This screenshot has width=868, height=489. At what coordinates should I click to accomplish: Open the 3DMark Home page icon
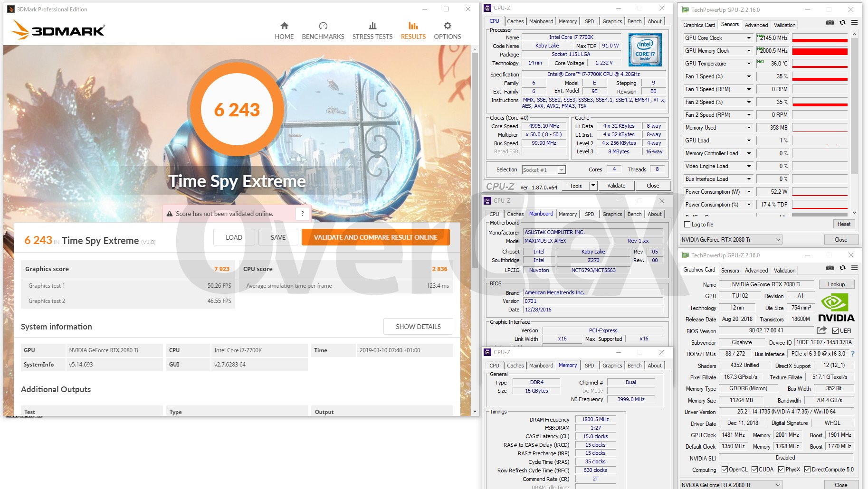pos(284,26)
